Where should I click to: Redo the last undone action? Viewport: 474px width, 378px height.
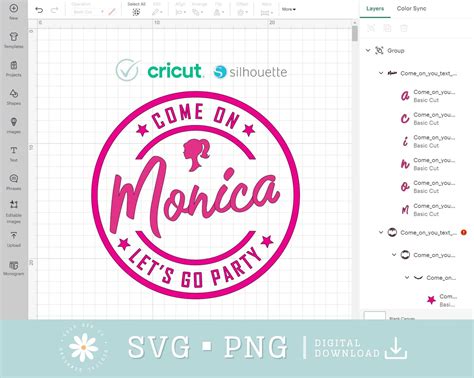point(54,10)
